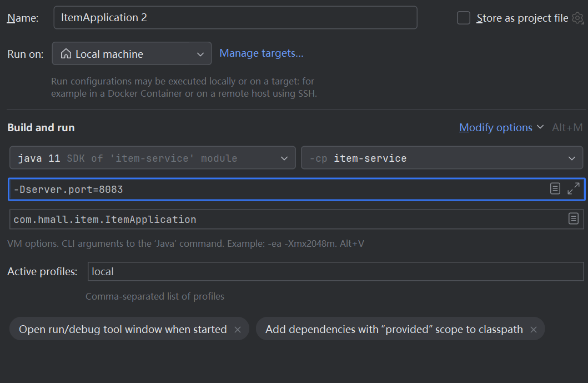
Task: Click the Open run/debug tool window chip
Action: pos(123,330)
